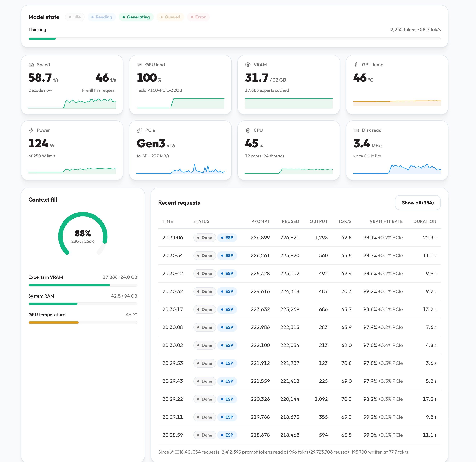The image size is (476, 462).
Task: Click the Thinking progress bar
Action: (235, 39)
